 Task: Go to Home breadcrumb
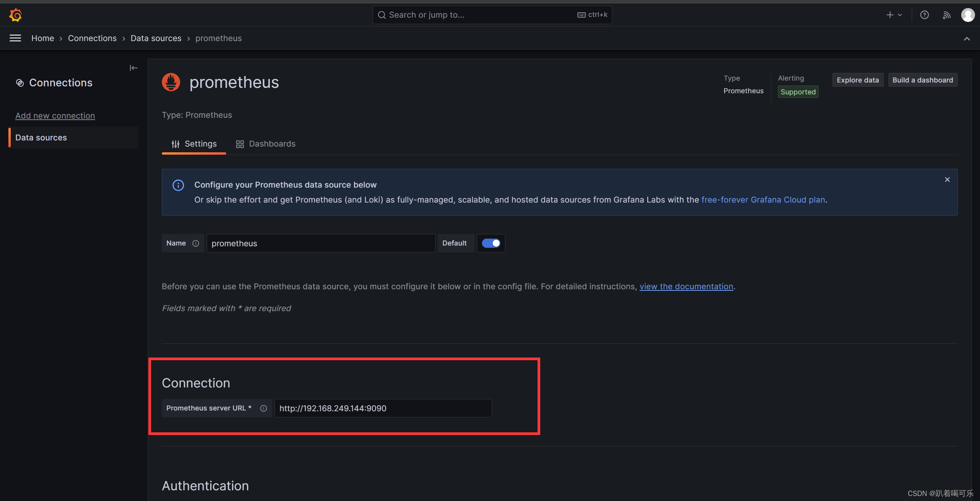pyautogui.click(x=43, y=38)
